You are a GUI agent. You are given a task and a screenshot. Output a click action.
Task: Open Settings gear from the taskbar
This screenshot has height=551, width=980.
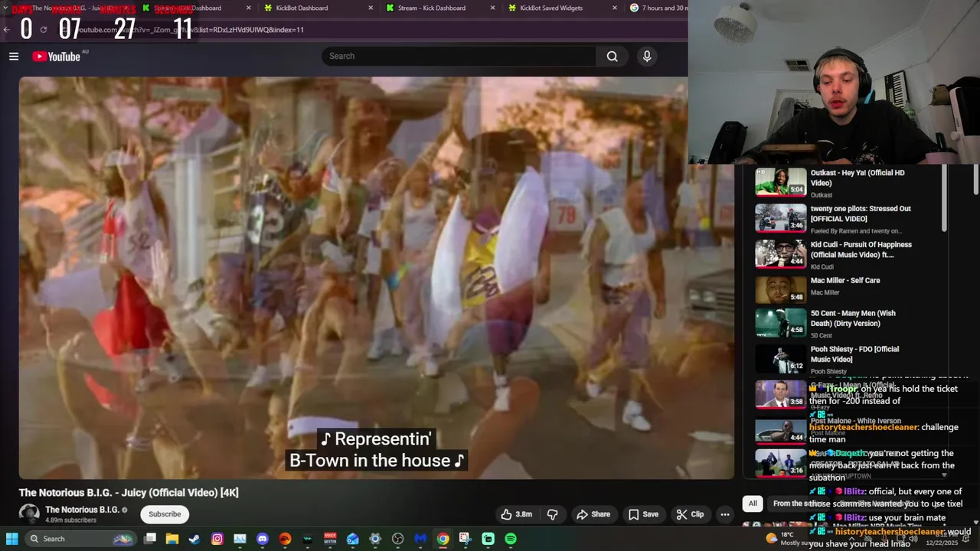[375, 539]
